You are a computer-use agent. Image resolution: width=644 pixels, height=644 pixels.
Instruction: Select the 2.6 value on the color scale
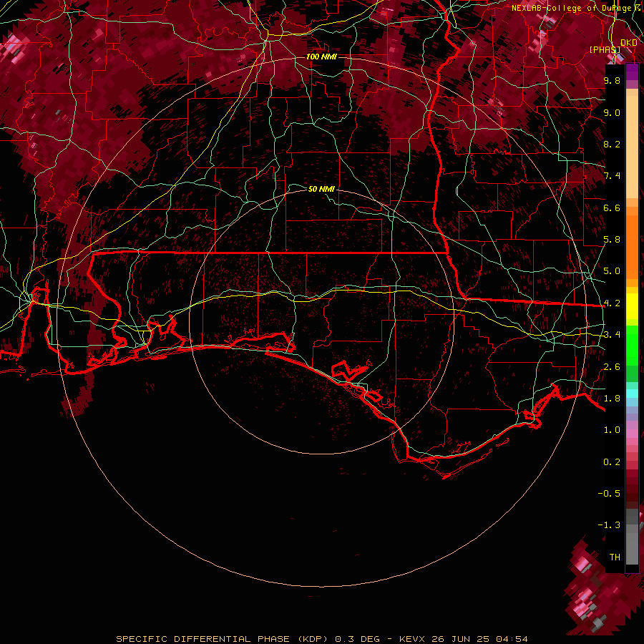(x=612, y=367)
